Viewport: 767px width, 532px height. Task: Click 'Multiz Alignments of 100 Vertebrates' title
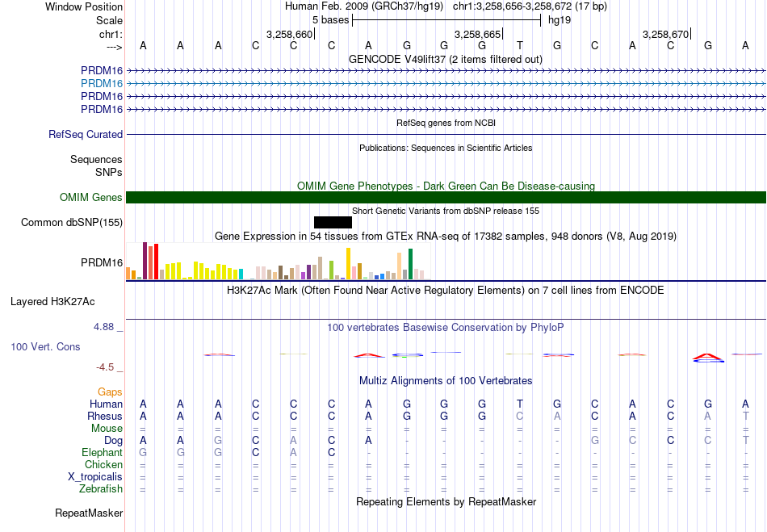(446, 381)
